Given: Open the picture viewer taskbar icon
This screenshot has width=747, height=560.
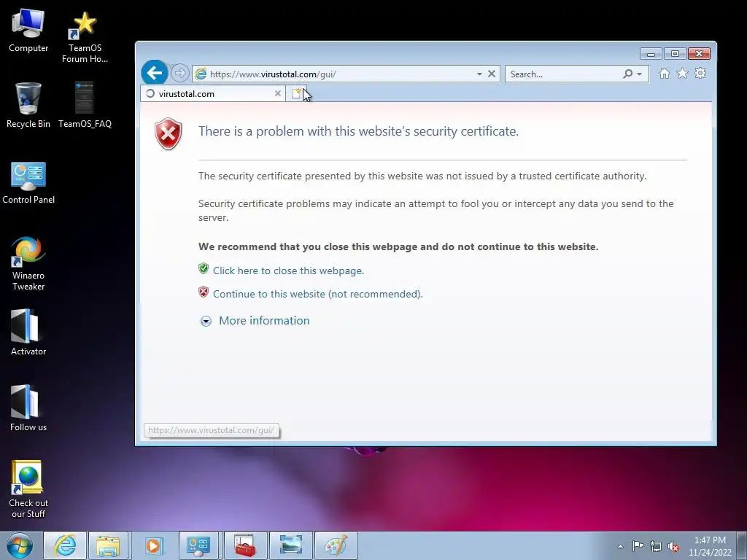Looking at the screenshot, I should coord(290,545).
